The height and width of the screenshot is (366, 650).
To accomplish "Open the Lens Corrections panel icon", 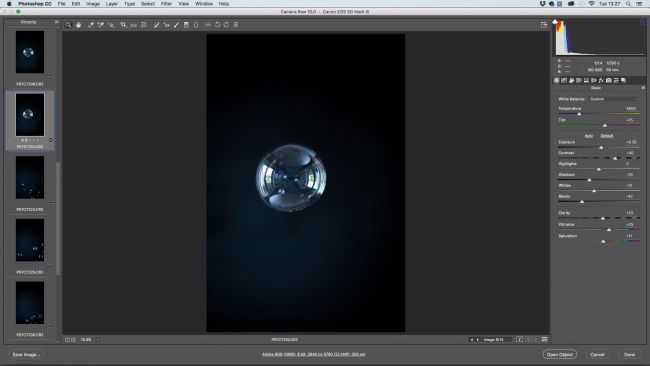I will (x=594, y=80).
